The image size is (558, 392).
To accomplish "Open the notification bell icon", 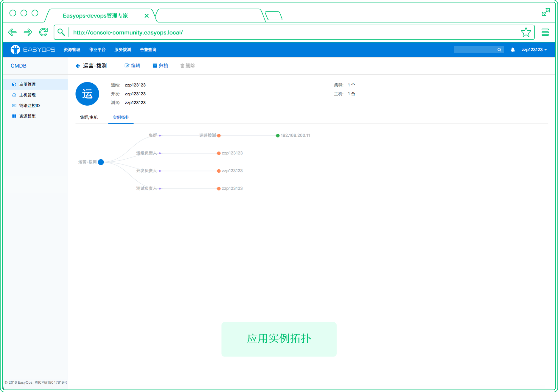I will pyautogui.click(x=513, y=49).
